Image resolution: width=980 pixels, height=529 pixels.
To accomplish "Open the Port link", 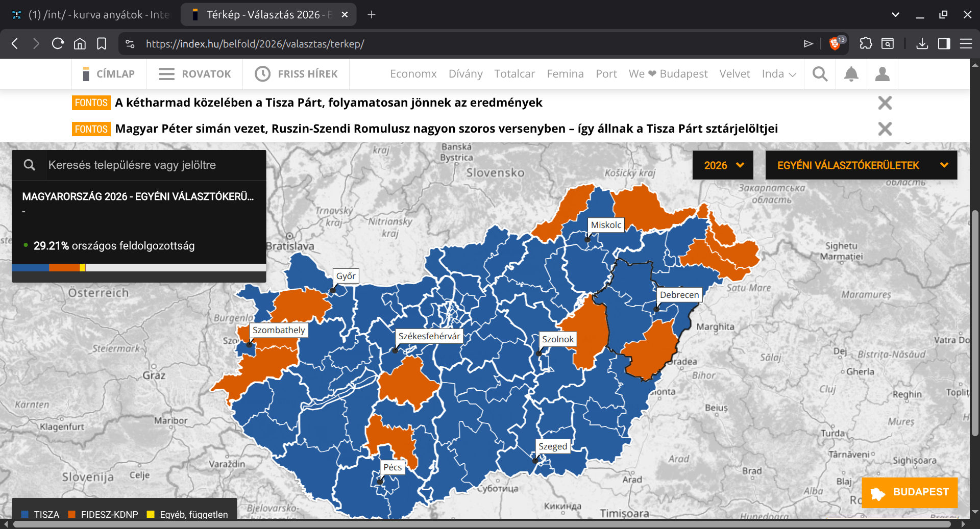I will point(606,74).
